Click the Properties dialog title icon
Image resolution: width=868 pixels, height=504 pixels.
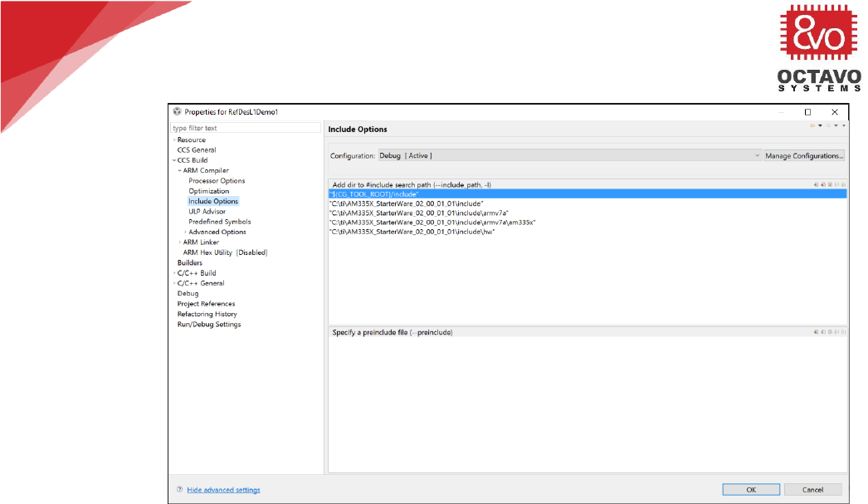(x=177, y=111)
